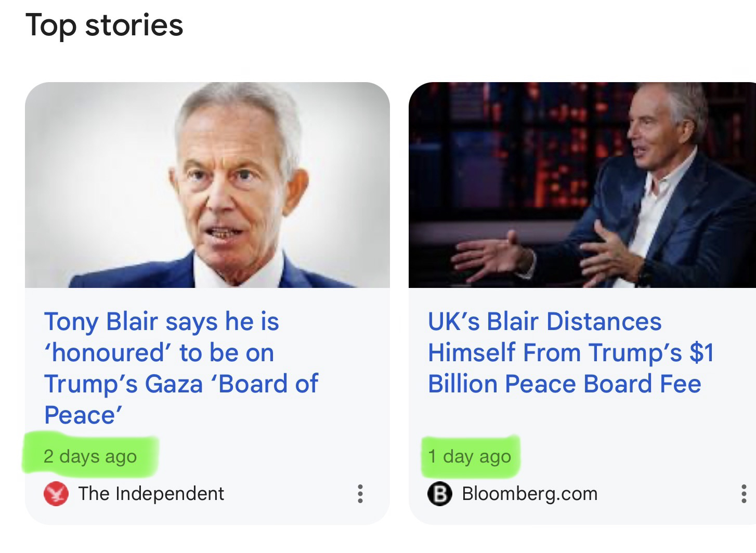Open the Independent story thumbnail image
Image resolution: width=756 pixels, height=553 pixels.
coord(207,185)
